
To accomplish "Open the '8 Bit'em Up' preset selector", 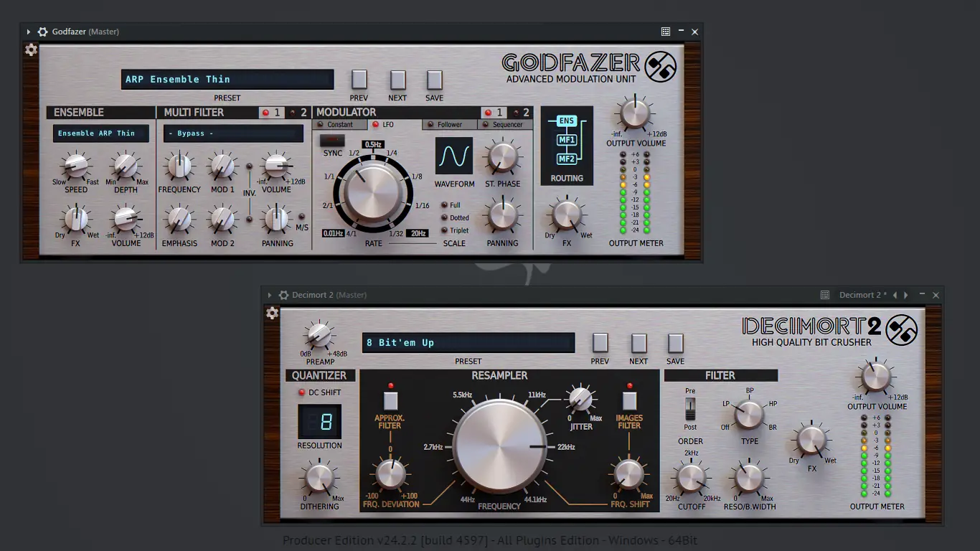I will [x=468, y=342].
